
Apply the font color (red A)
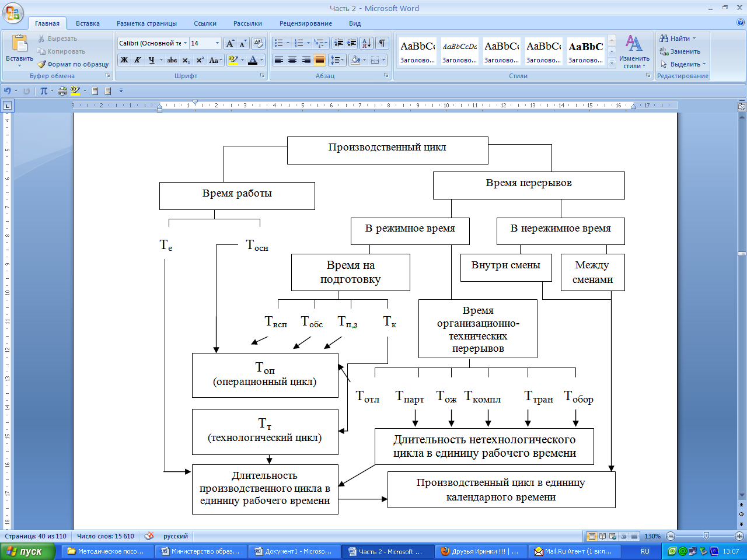coord(253,60)
